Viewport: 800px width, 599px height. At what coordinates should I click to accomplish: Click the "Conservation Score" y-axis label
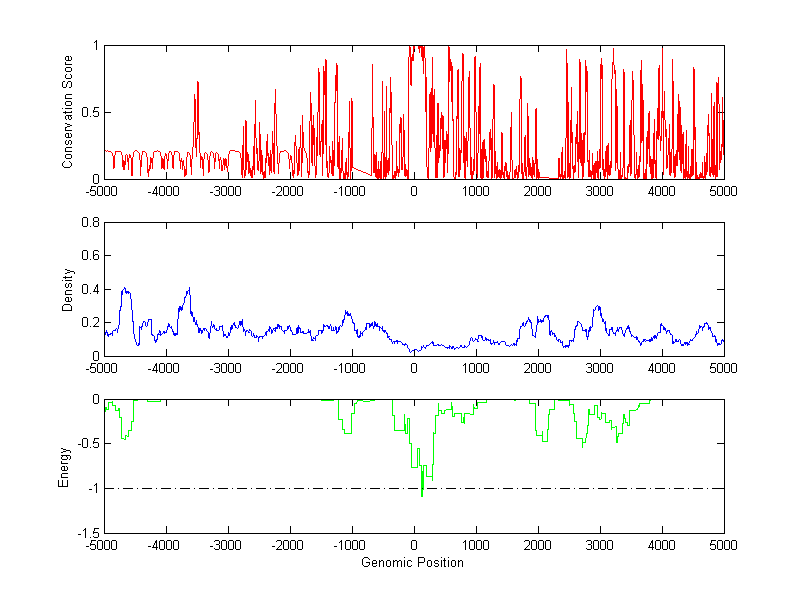tap(68, 111)
